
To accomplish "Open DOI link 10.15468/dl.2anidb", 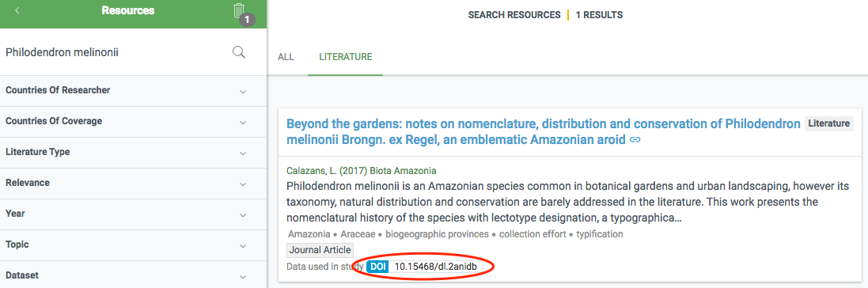I will coord(434,267).
